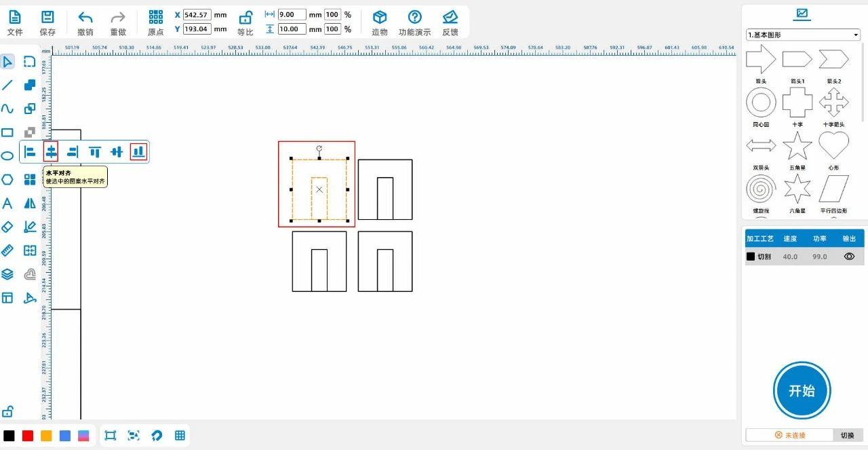Toggle the canvas lock at bottom left
The width and height of the screenshot is (868, 450).
point(7,411)
